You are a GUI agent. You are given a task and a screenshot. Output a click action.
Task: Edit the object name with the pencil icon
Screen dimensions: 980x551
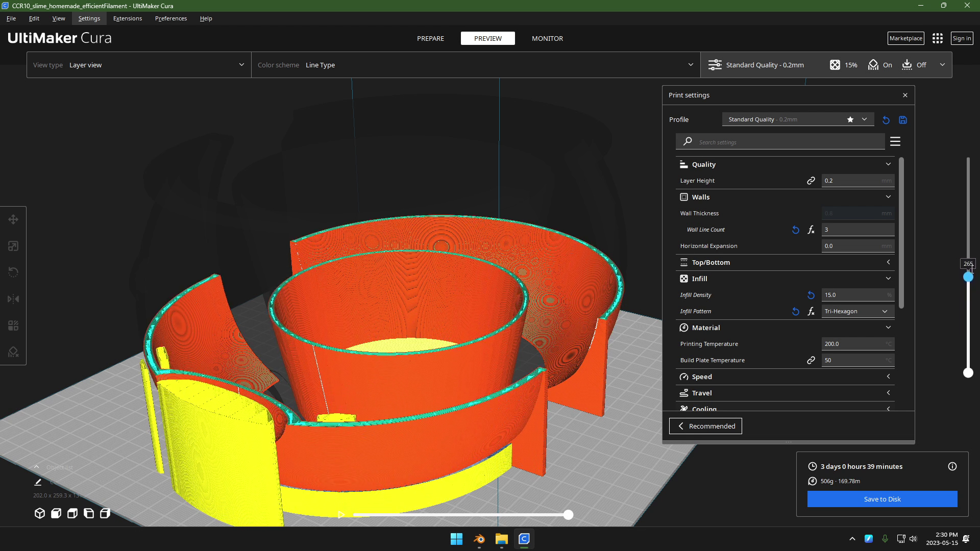(38, 482)
